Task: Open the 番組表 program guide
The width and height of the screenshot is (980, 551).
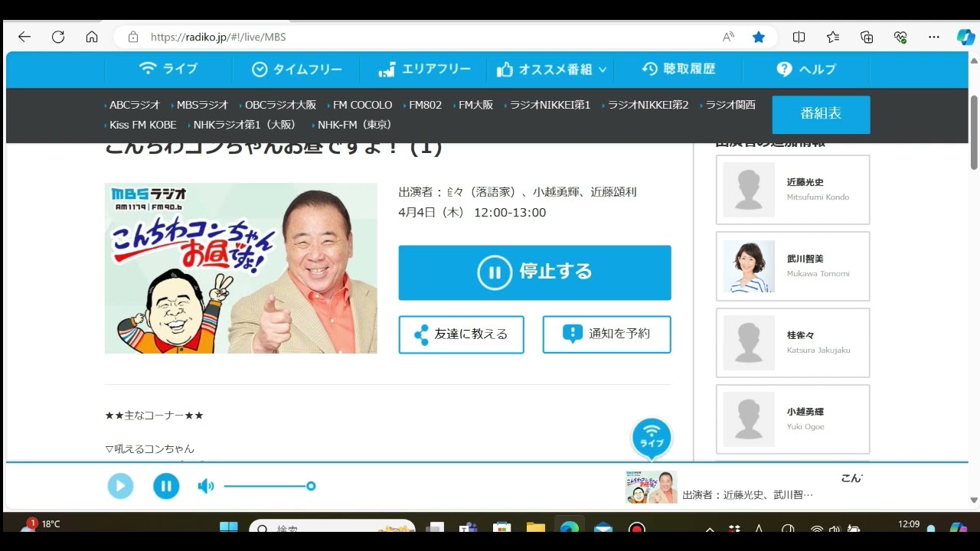Action: coord(821,114)
